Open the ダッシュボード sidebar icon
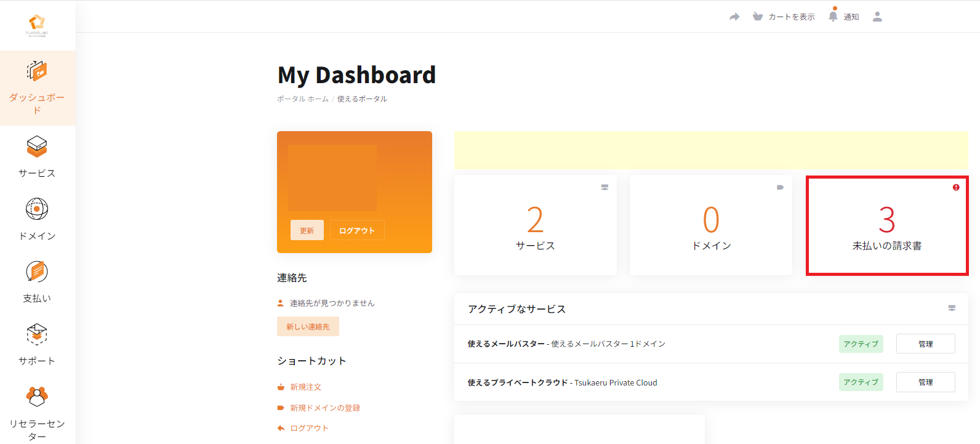Image resolution: width=980 pixels, height=444 pixels. pos(37,71)
